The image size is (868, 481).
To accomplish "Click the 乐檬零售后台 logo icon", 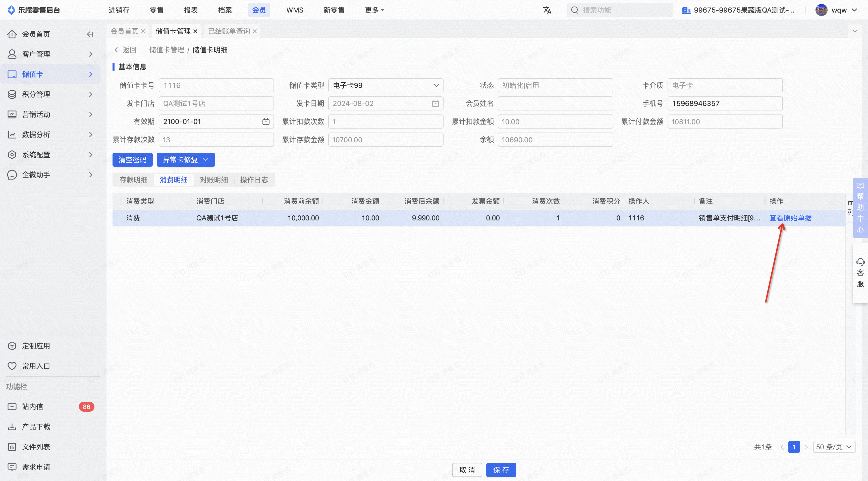I will pos(11,10).
